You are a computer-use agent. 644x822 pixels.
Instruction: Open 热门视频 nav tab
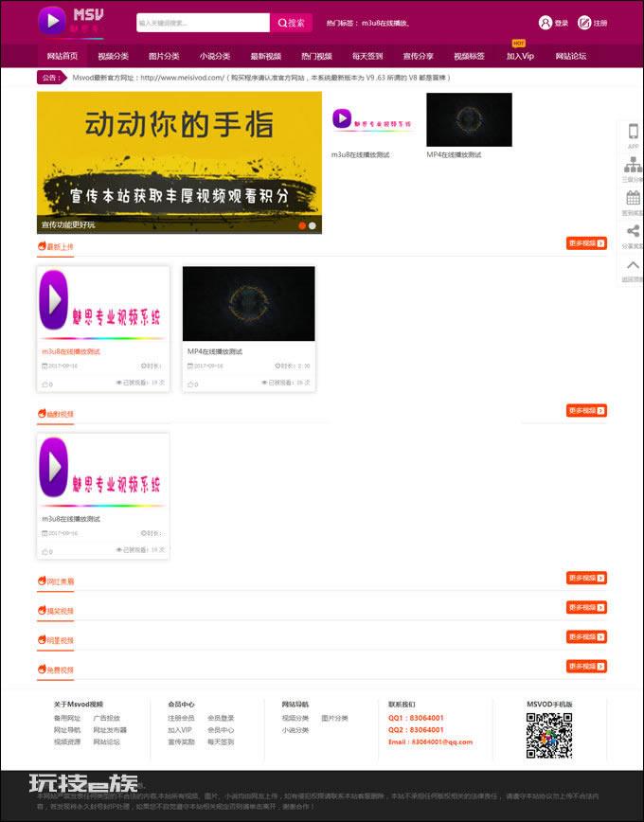point(316,56)
